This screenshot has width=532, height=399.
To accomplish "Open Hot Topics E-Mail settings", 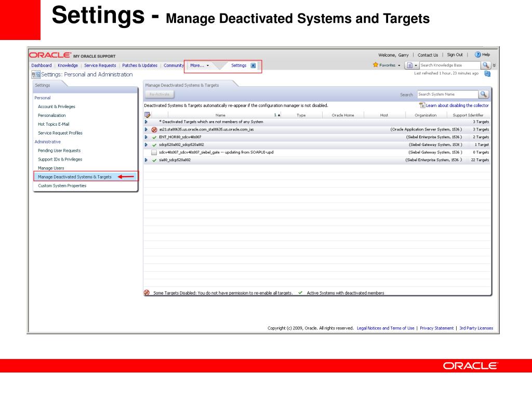I will point(54,124).
